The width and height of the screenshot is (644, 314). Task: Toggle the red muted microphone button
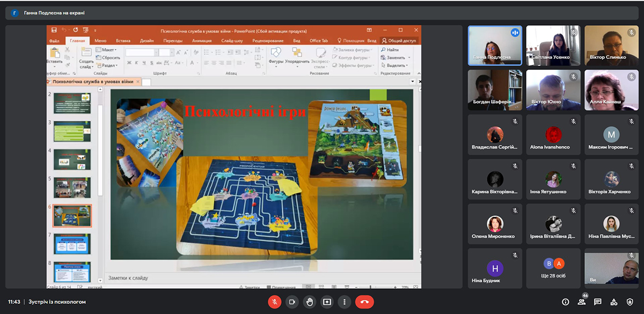click(274, 302)
